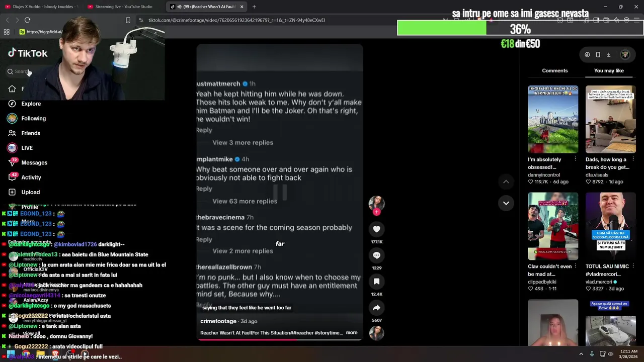Open the Windows Start menu

coord(11,354)
